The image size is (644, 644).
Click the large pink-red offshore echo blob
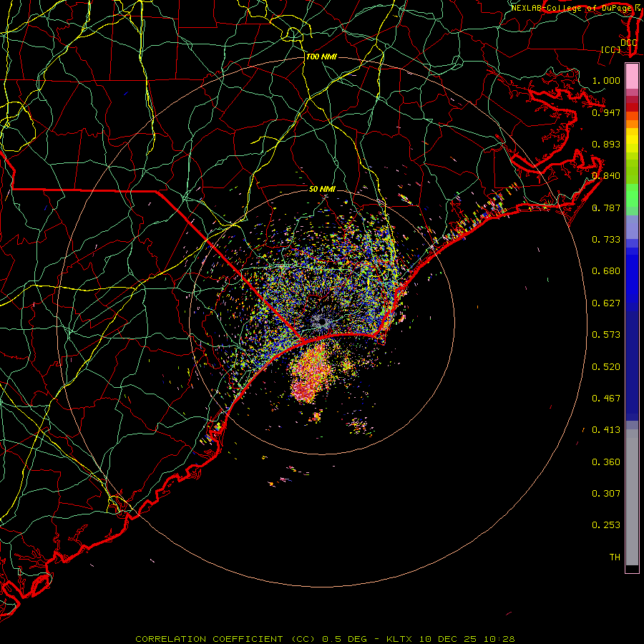[x=309, y=374]
